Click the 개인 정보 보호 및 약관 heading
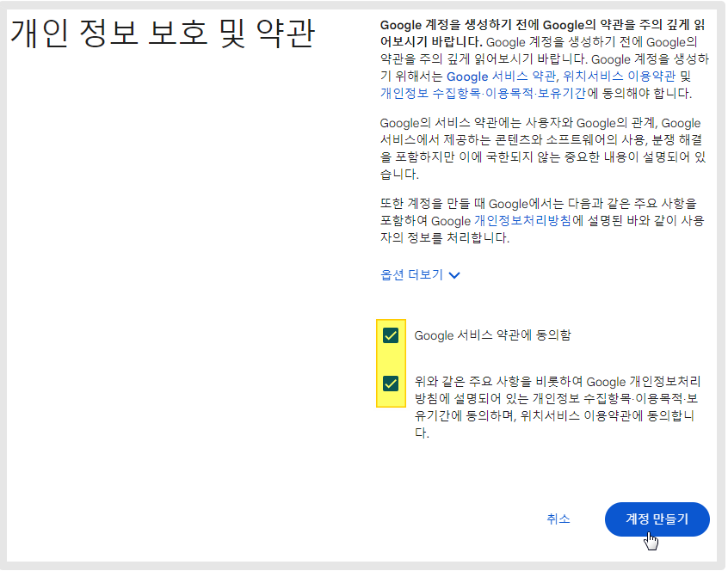Viewport: 728px width, 571px height. pos(163,34)
